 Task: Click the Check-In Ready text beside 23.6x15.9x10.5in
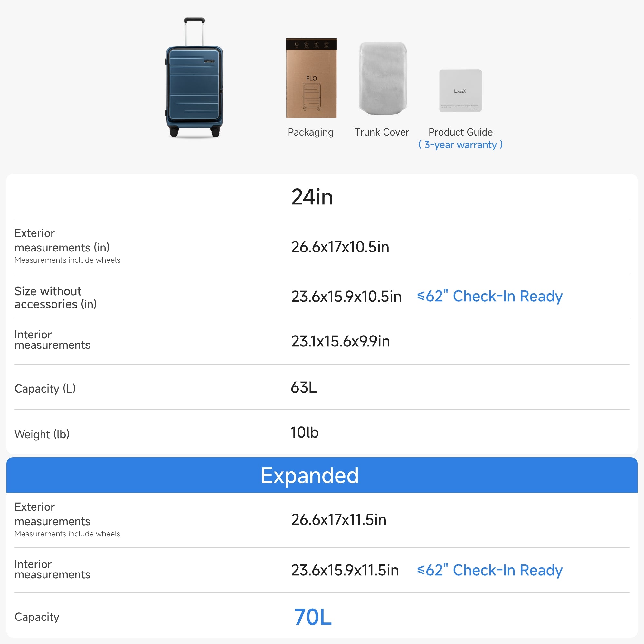pyautogui.click(x=490, y=296)
